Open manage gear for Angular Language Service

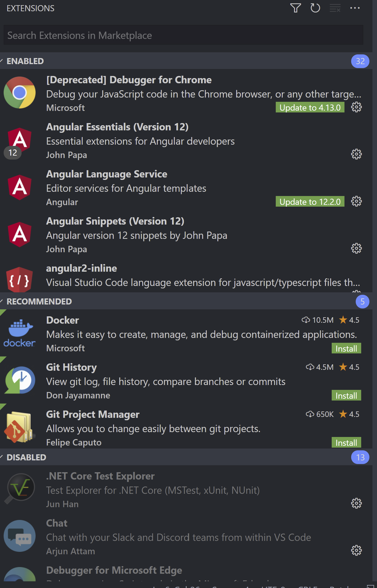[x=356, y=201]
